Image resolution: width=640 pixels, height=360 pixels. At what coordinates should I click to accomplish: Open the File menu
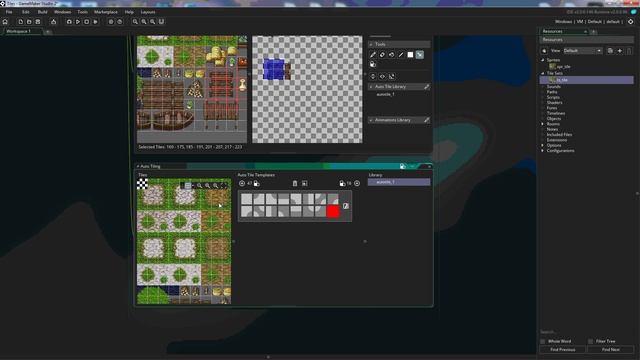[9, 12]
